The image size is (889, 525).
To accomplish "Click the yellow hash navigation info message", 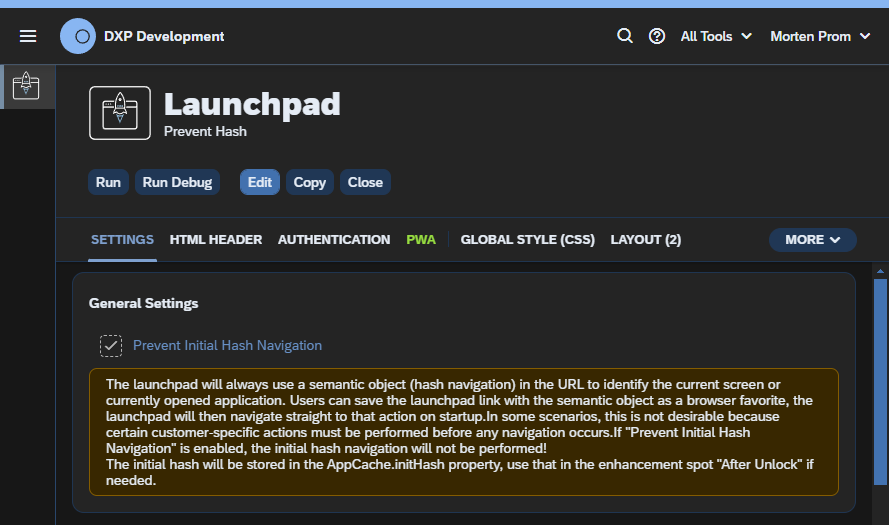I will pyautogui.click(x=464, y=432).
